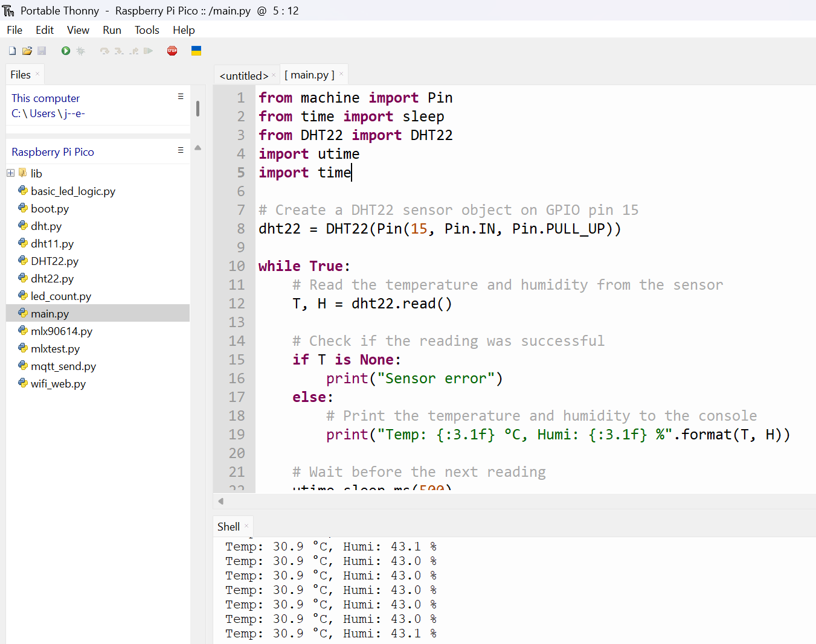Viewport: 816px width, 644px height.
Task: Click the 'T, H = dht22.read()' line
Action: click(x=372, y=304)
